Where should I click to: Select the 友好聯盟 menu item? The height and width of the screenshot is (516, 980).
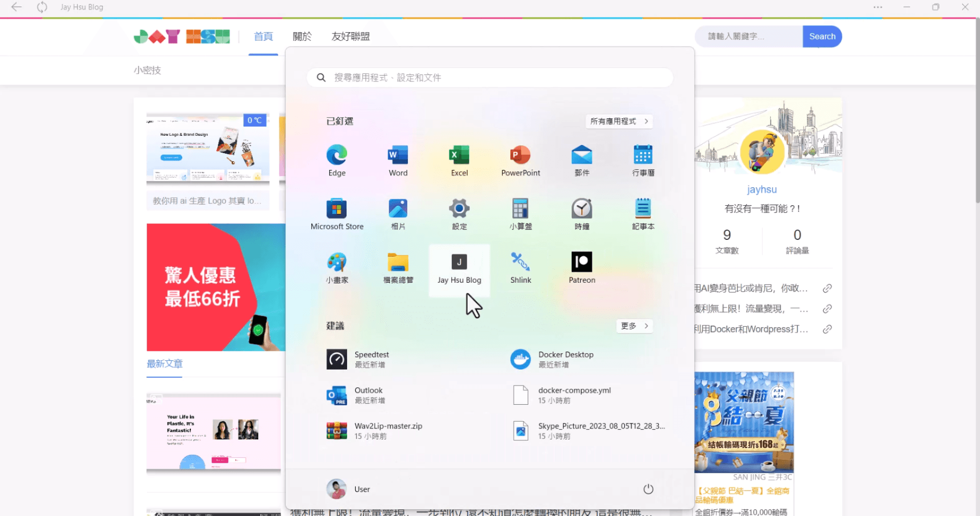click(350, 36)
